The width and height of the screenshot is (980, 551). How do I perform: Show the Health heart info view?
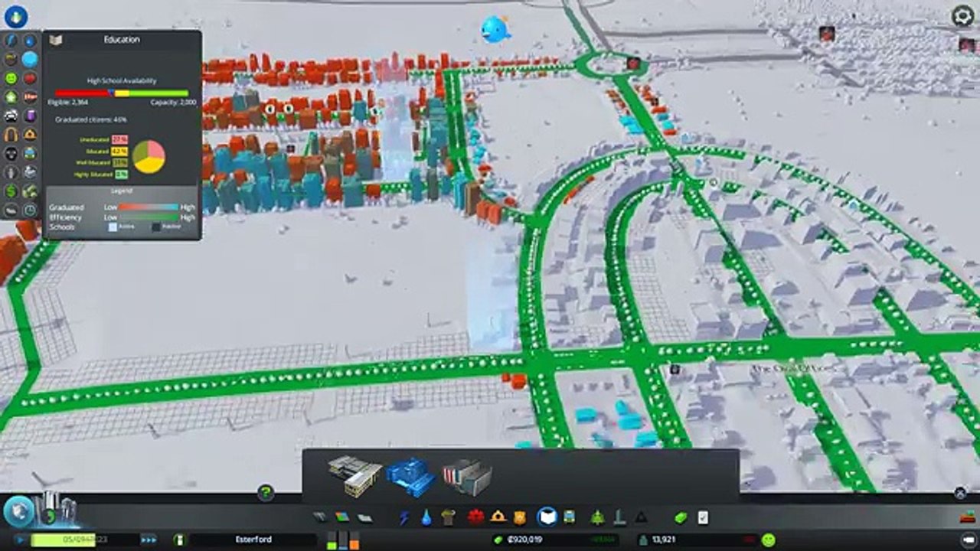click(30, 78)
